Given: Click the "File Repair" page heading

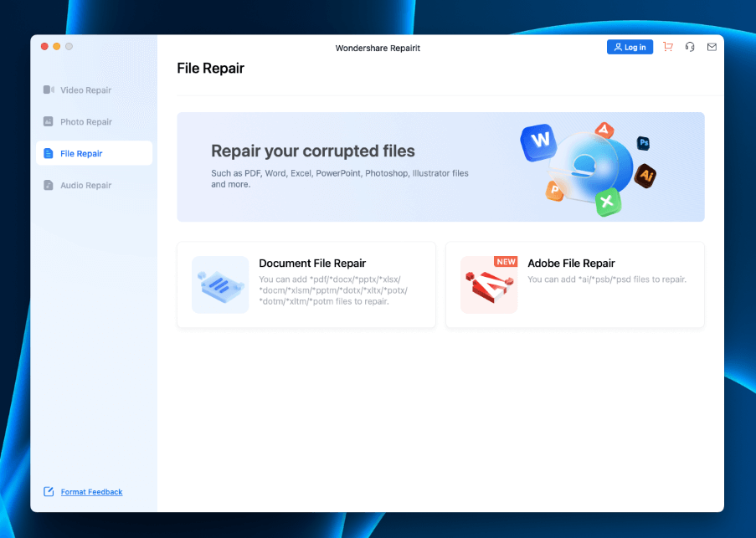Looking at the screenshot, I should (x=211, y=69).
